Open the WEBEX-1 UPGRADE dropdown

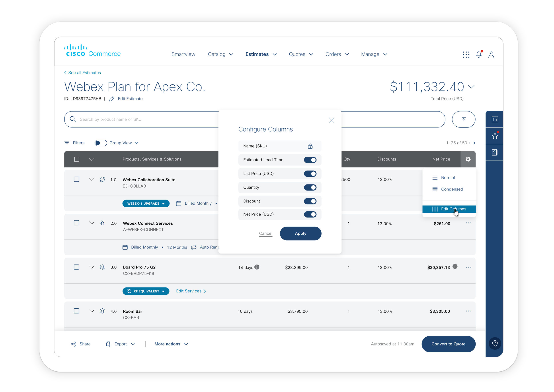146,204
